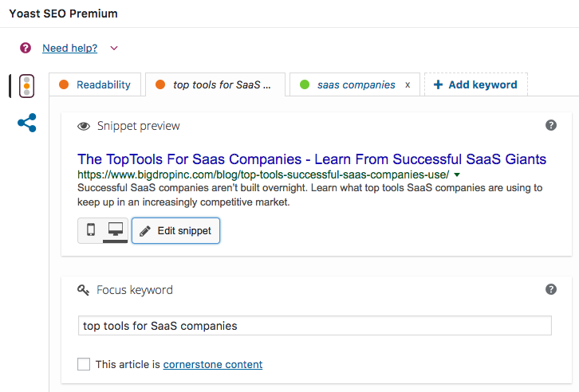579x392 pixels.
Task: Click the Snippet preview help question mark
Action: pos(551,125)
